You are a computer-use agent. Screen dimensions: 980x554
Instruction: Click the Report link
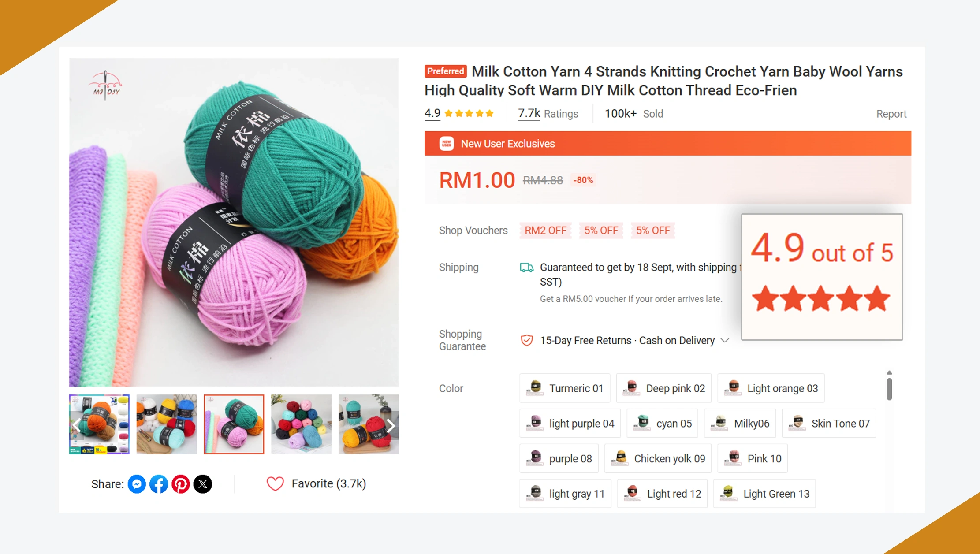tap(891, 114)
